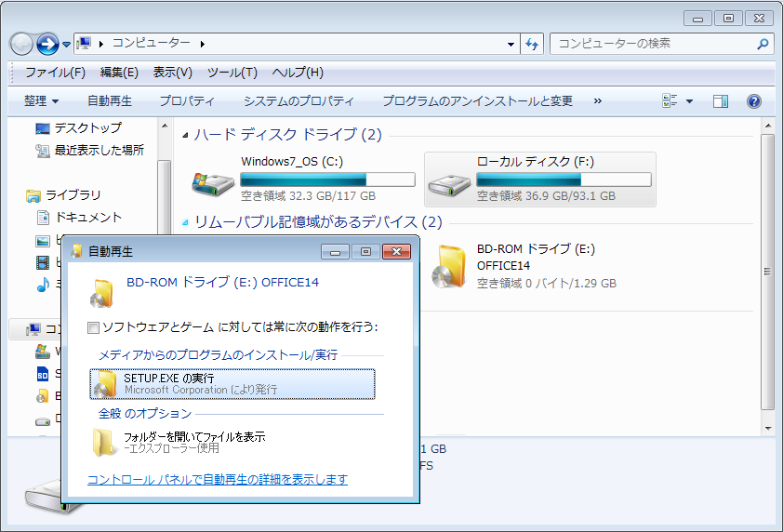Click the F: drive usage bar
783x532 pixels.
click(564, 180)
